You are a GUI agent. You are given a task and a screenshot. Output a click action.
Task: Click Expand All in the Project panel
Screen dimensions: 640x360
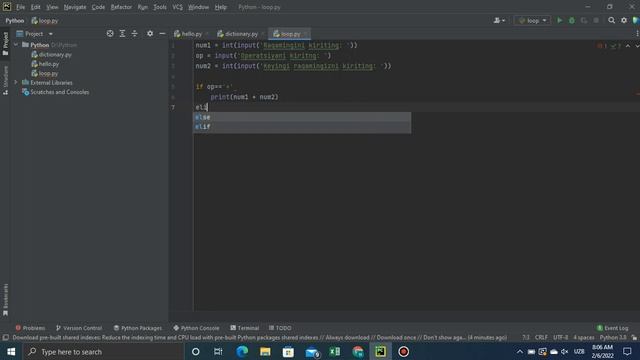122,34
